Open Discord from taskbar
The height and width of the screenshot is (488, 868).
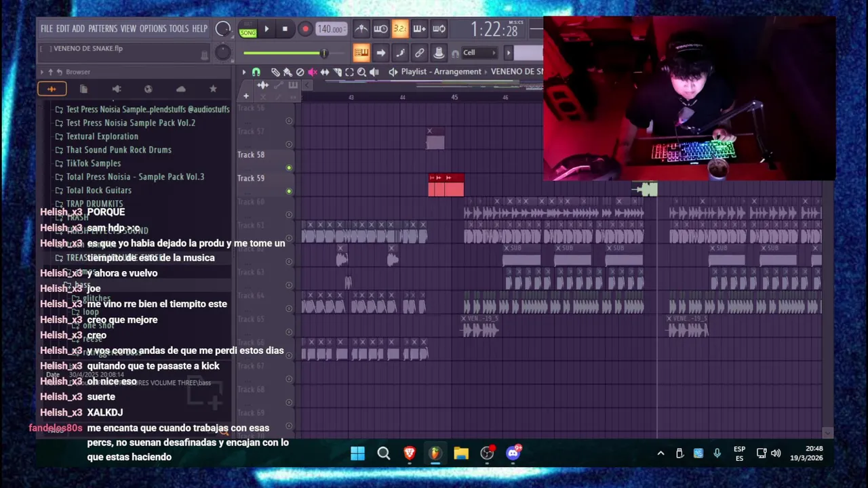point(513,453)
